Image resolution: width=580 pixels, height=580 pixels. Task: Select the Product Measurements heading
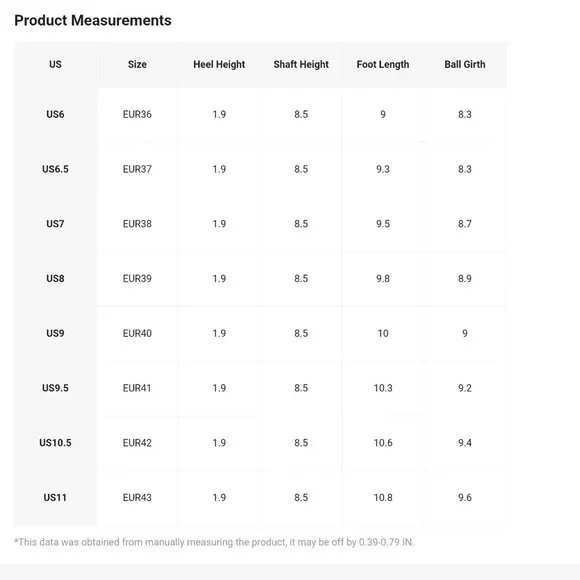pos(93,20)
